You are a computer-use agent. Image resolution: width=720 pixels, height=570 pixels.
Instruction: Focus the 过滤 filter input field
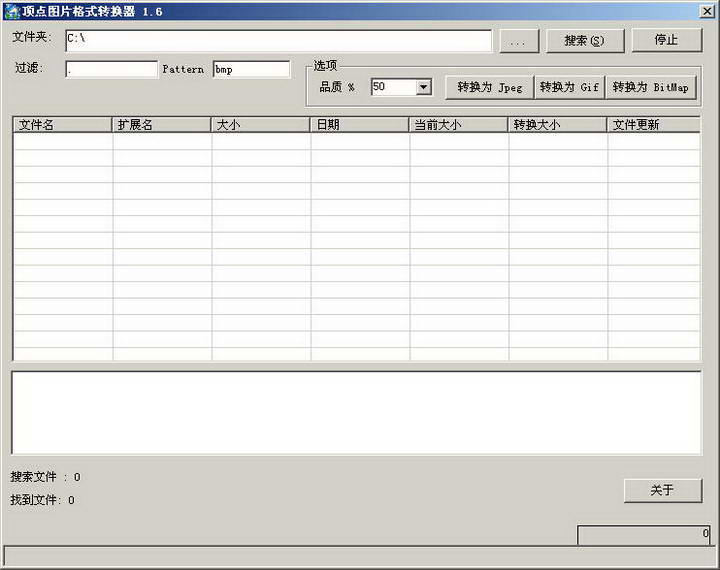coord(111,69)
